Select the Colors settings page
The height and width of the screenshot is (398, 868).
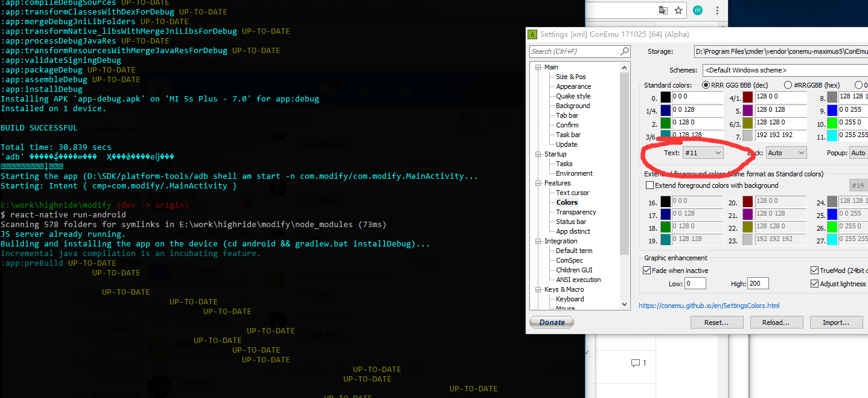point(567,202)
